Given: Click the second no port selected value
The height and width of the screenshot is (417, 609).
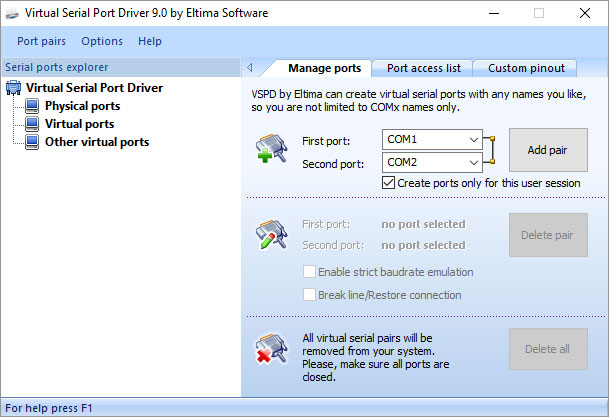Looking at the screenshot, I should [x=423, y=245].
